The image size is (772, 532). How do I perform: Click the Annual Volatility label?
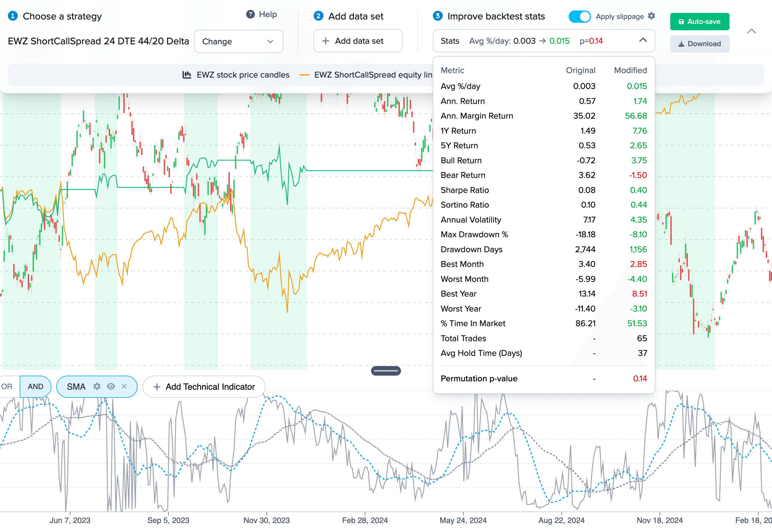[x=471, y=220]
